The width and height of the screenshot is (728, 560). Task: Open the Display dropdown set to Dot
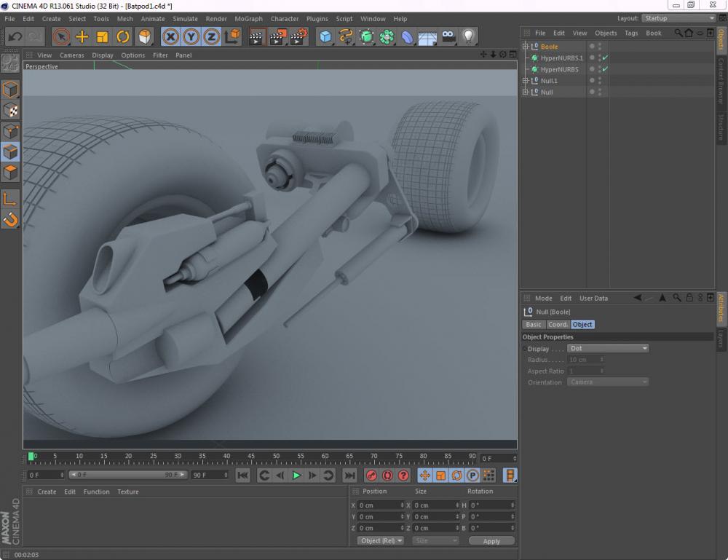(x=608, y=349)
